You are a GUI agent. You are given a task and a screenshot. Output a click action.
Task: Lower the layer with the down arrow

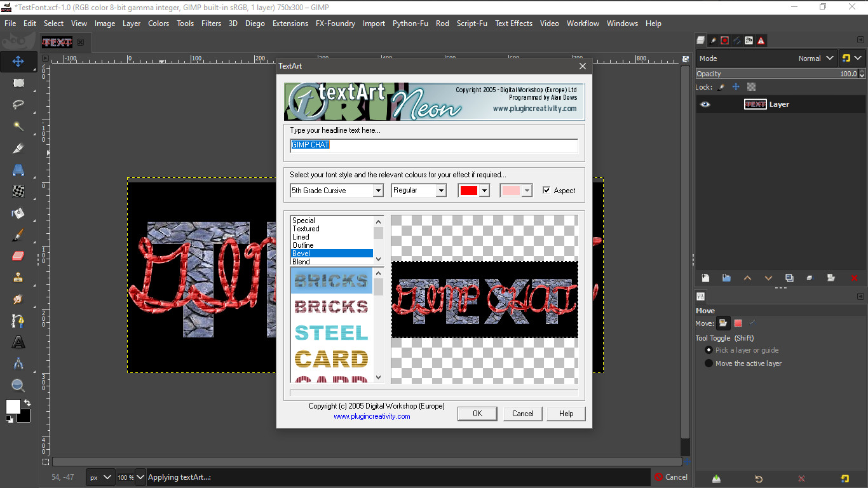pos(768,278)
